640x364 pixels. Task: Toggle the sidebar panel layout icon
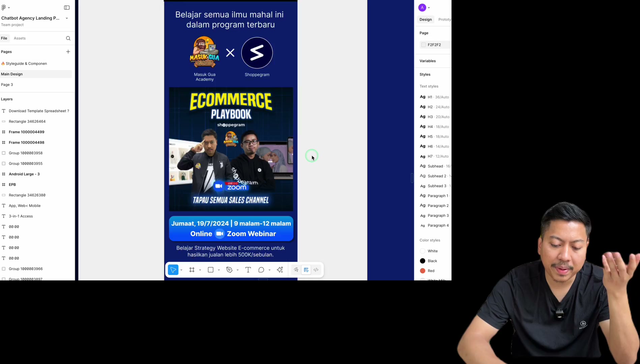(x=67, y=7)
